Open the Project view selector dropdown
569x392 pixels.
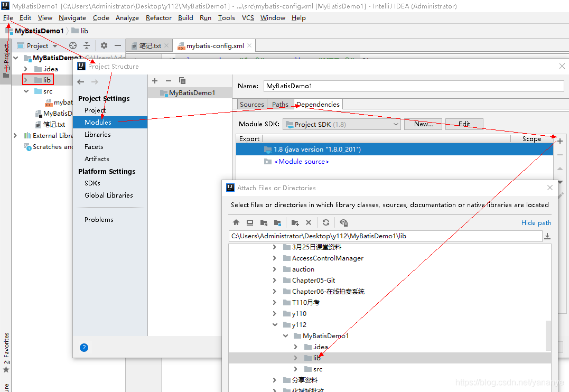pyautogui.click(x=55, y=46)
